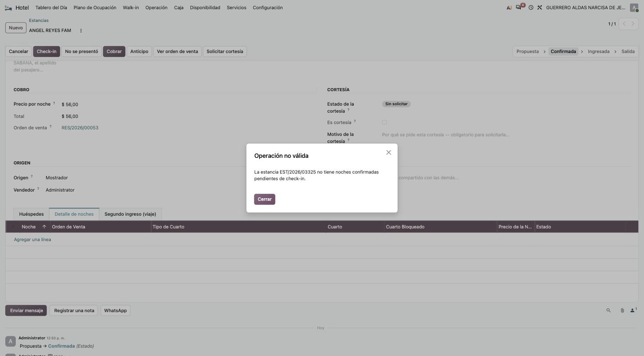Click the Solicitar cortesía button
This screenshot has height=356, width=644.
pyautogui.click(x=225, y=51)
